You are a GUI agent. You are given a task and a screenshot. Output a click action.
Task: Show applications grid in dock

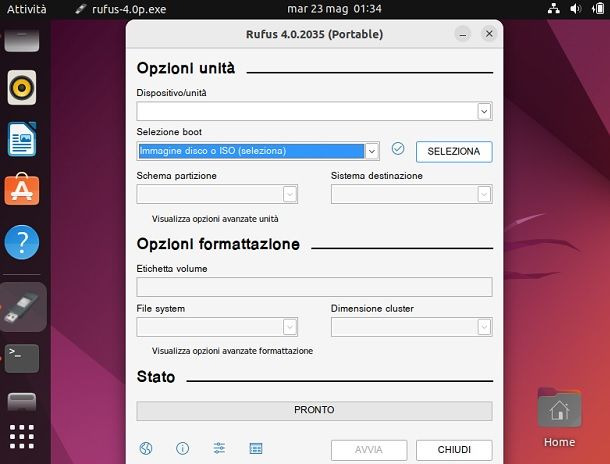[x=22, y=436]
